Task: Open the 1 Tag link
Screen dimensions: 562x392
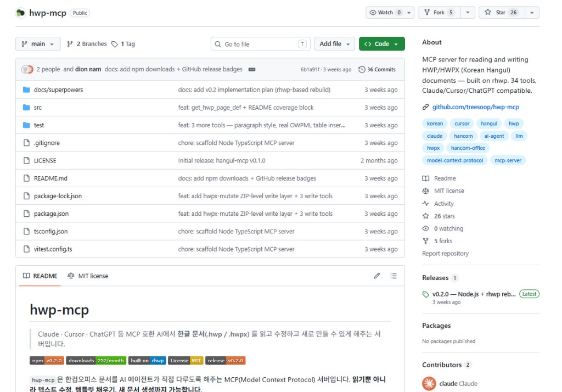Action: click(x=123, y=44)
